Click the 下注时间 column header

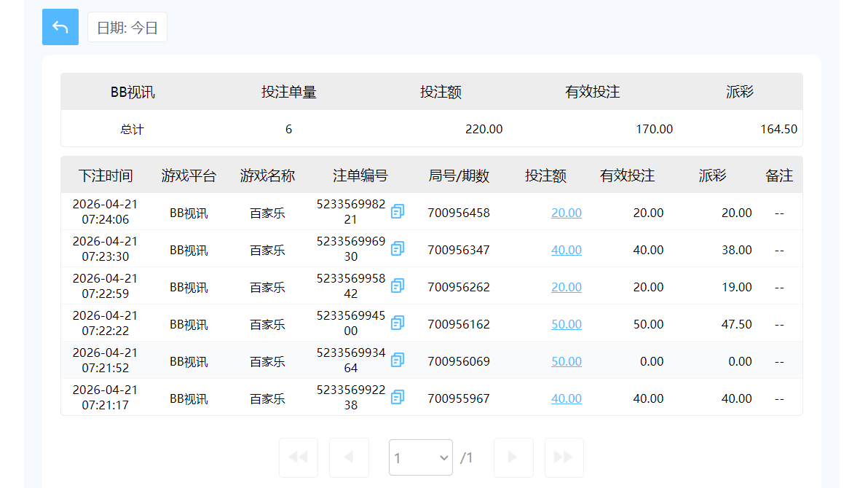coord(105,176)
